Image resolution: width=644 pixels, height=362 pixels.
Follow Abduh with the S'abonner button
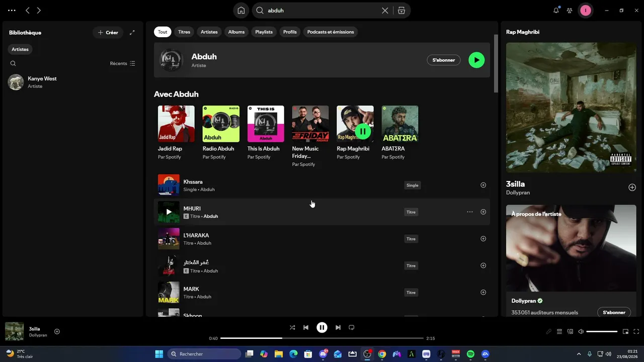pyautogui.click(x=444, y=60)
